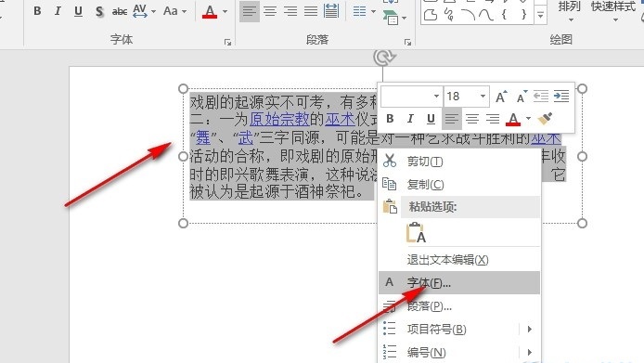Open the 字体 group dialog launcher

pos(228,42)
